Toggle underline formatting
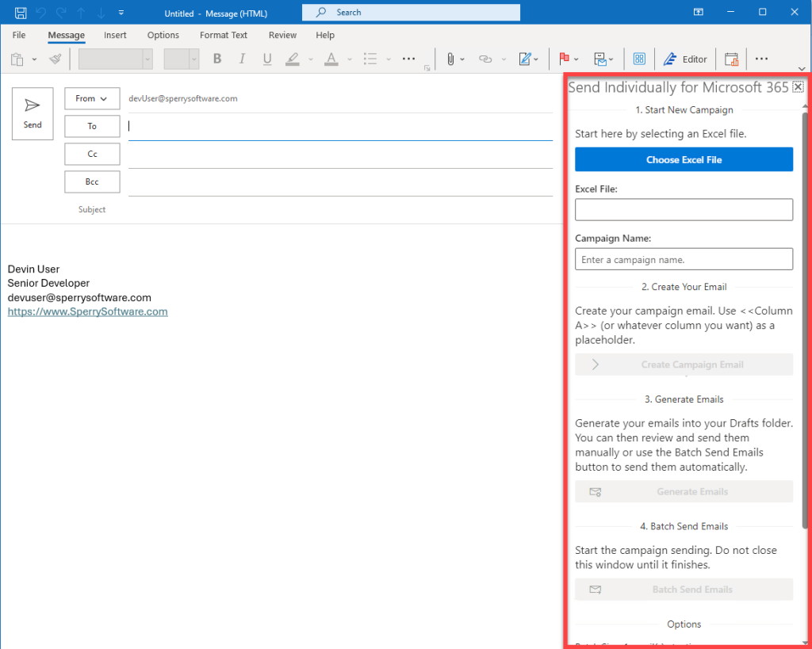This screenshot has width=812, height=649. tap(267, 59)
